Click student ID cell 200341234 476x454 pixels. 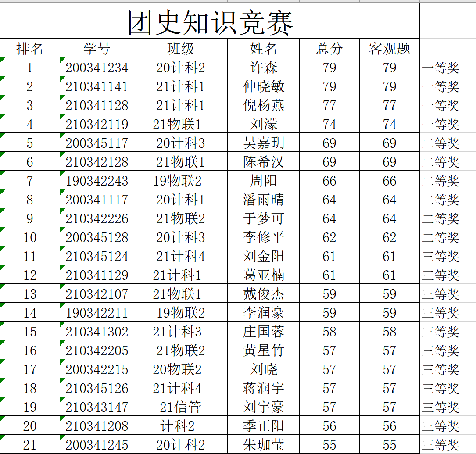97,68
